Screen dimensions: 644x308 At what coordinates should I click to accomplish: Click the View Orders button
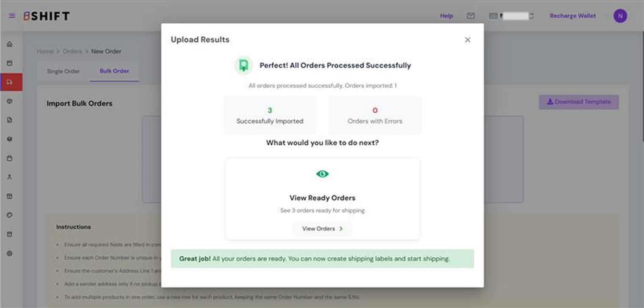click(x=322, y=229)
